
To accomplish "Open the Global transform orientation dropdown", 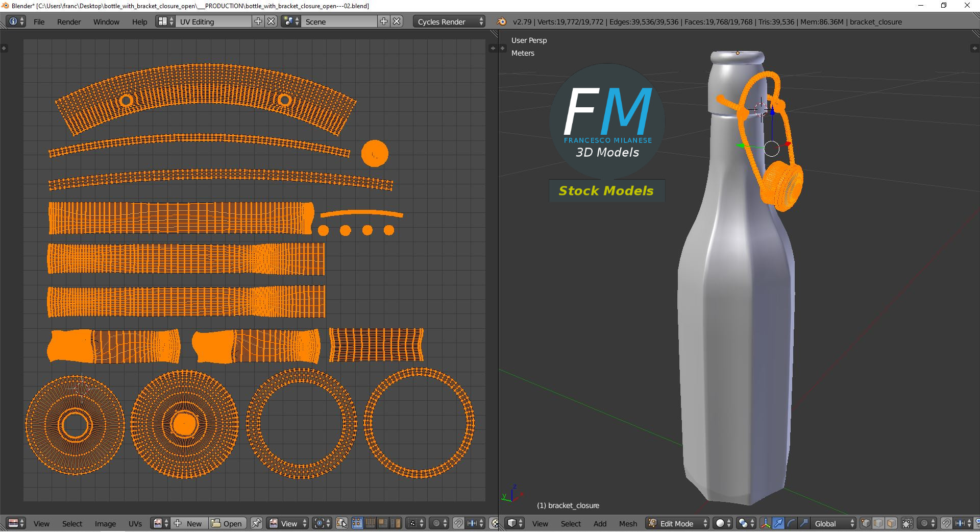I will [834, 523].
